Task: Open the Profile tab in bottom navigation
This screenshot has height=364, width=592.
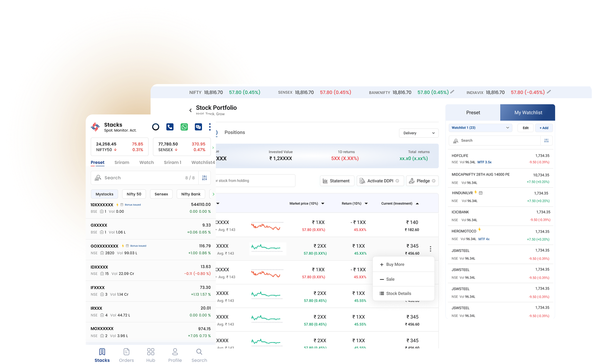Action: point(175,355)
